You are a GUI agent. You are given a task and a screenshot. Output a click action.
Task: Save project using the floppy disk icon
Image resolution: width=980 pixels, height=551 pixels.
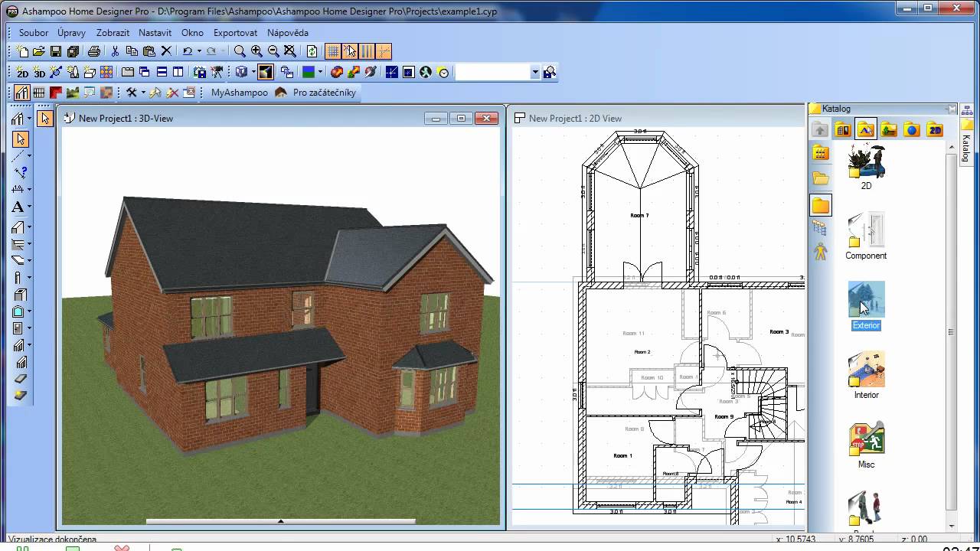56,51
